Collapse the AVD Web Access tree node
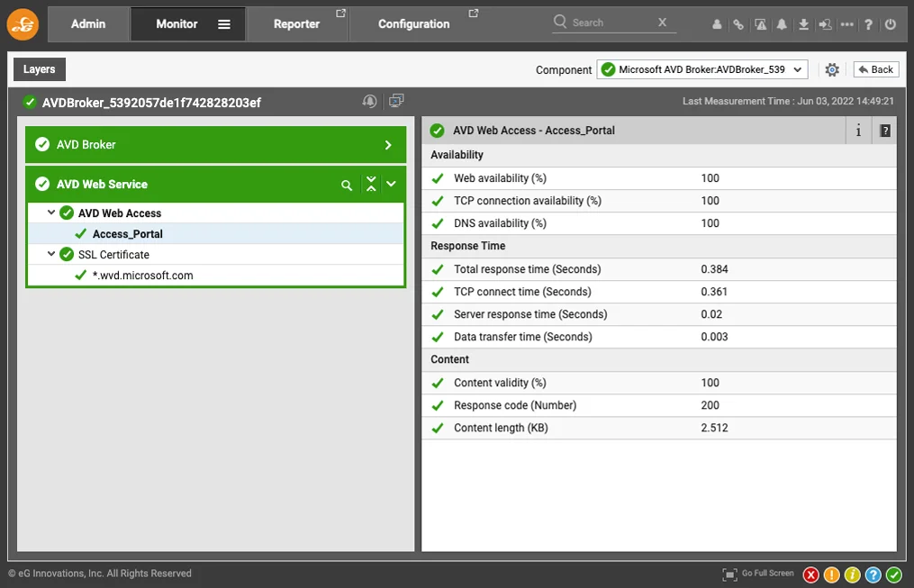Viewport: 914px width, 588px height. click(51, 213)
